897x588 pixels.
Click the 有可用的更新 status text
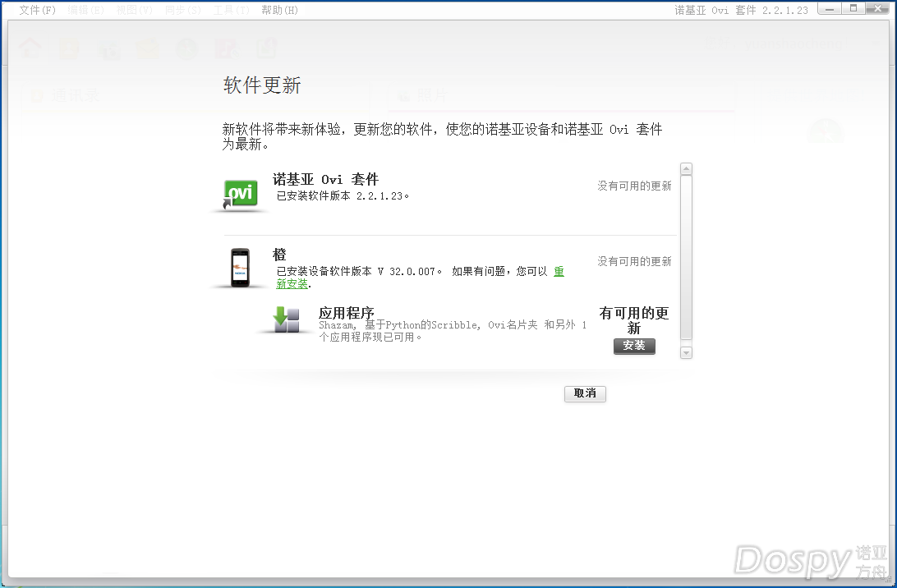point(634,320)
